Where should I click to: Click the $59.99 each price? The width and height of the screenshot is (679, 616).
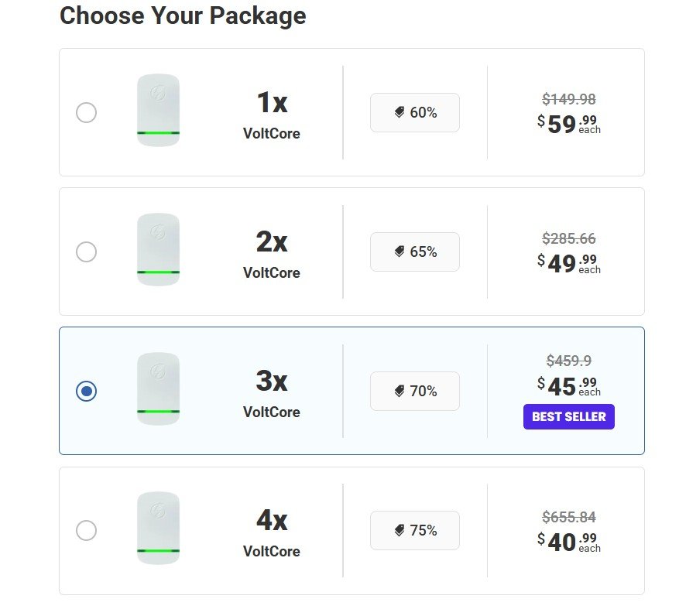click(x=568, y=125)
